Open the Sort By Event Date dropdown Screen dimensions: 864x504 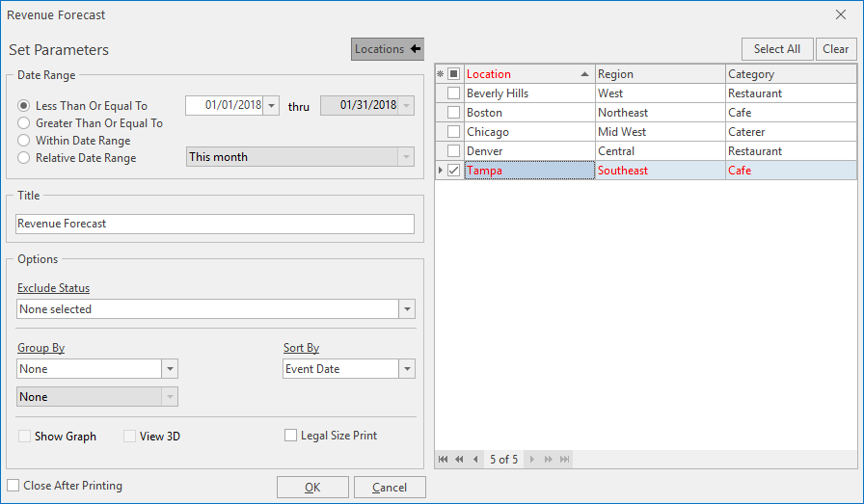(407, 368)
